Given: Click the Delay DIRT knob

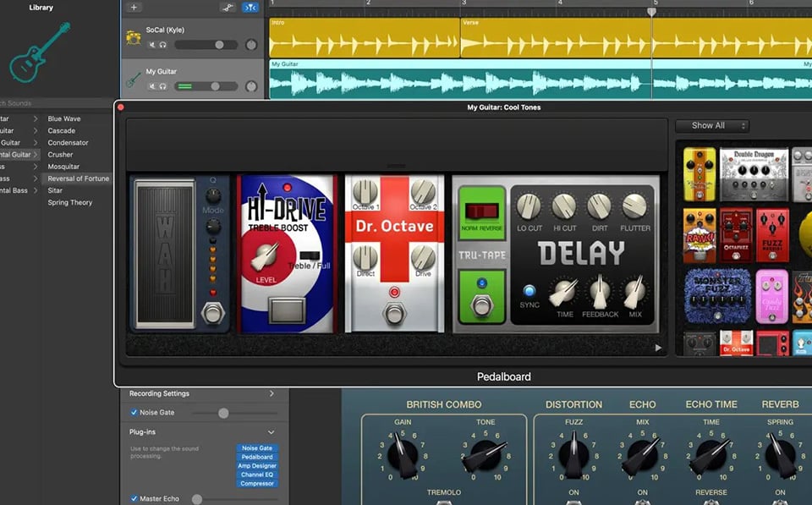Looking at the screenshot, I should (599, 206).
